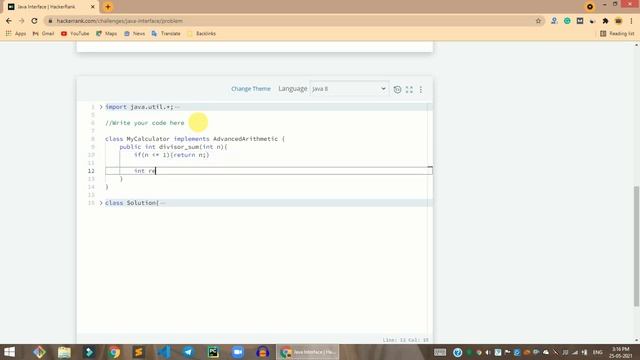Reload the HackerRank page

[34, 21]
